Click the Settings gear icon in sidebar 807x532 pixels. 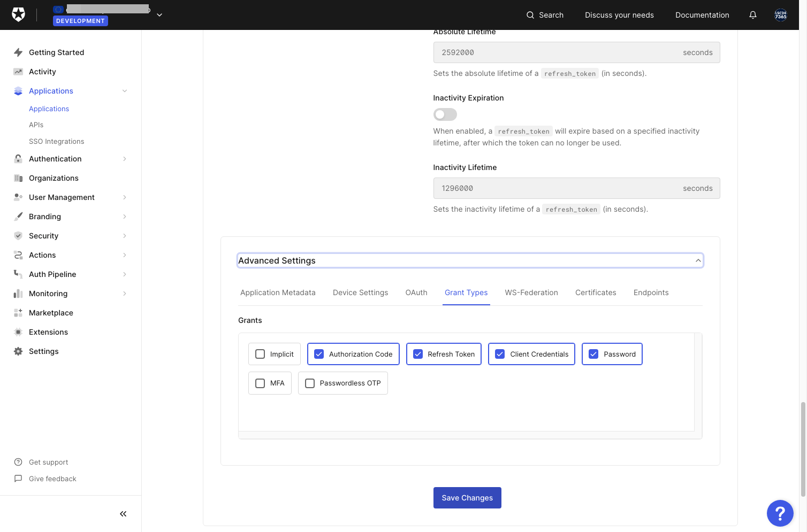(18, 351)
